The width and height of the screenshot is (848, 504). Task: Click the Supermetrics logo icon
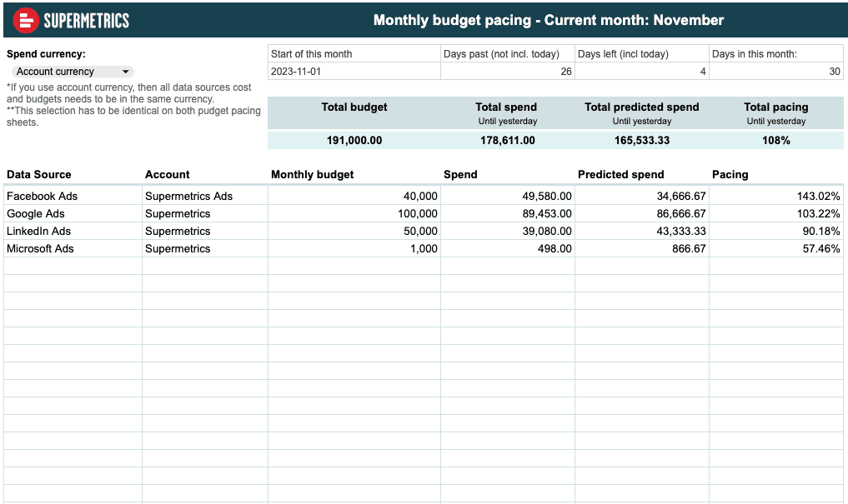pyautogui.click(x=27, y=20)
